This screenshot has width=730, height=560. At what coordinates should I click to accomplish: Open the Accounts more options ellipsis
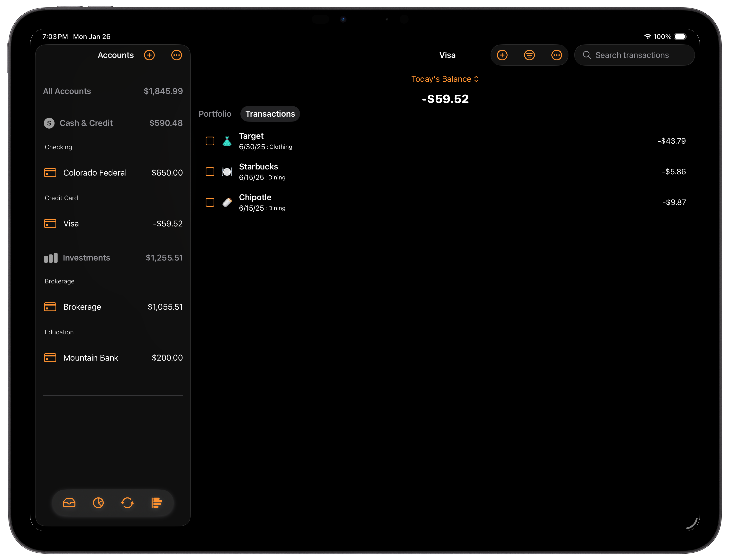(176, 55)
